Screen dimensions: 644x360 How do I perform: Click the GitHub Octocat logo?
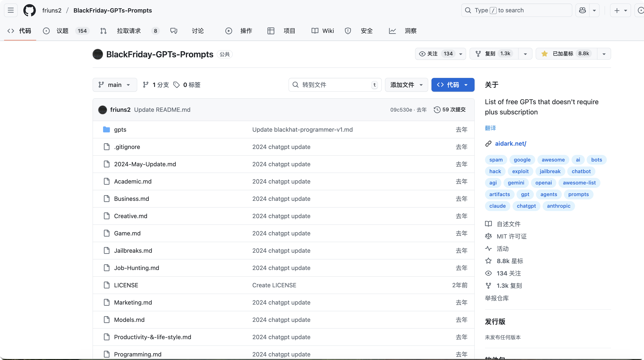(x=30, y=10)
